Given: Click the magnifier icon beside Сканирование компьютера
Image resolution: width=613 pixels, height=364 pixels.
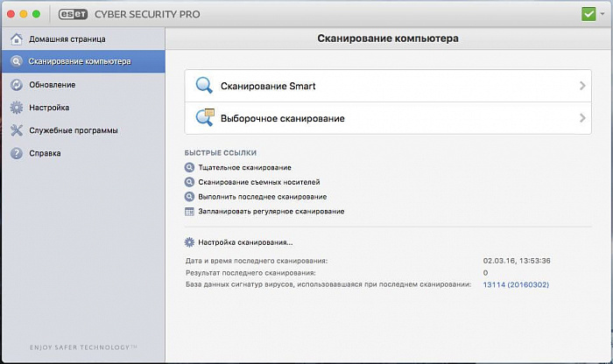Looking at the screenshot, I should [x=16, y=62].
